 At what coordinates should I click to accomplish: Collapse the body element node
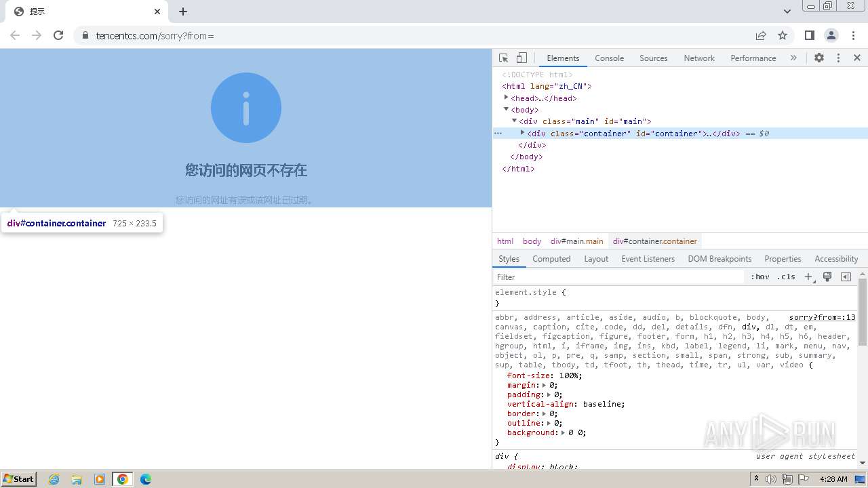(506, 109)
